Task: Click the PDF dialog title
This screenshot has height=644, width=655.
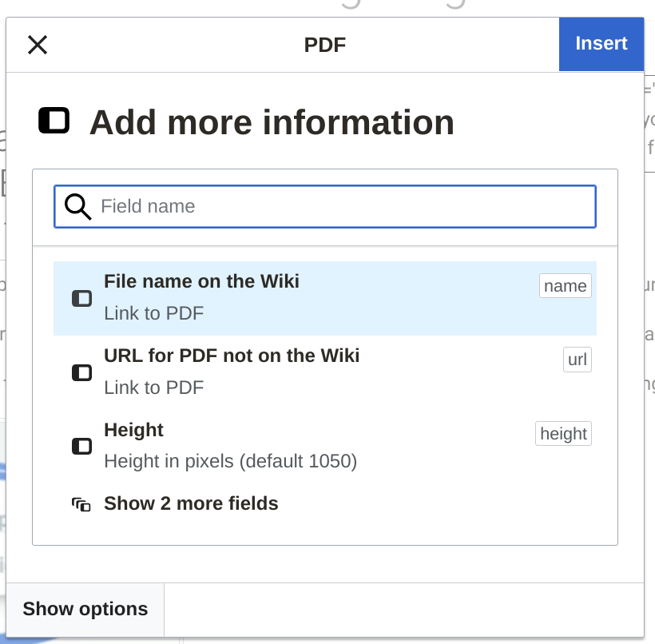Action: 325,45
